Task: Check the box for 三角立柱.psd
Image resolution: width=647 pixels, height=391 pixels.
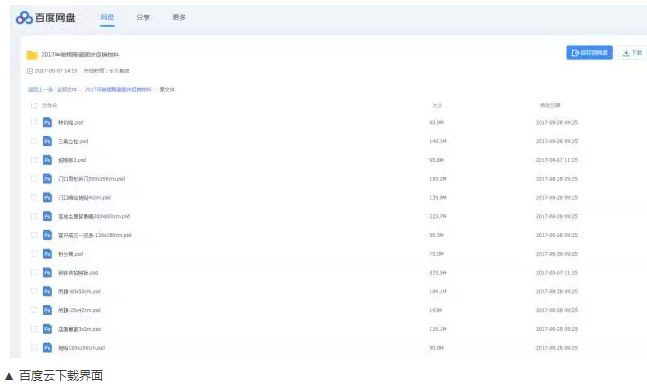Action: pyautogui.click(x=34, y=141)
